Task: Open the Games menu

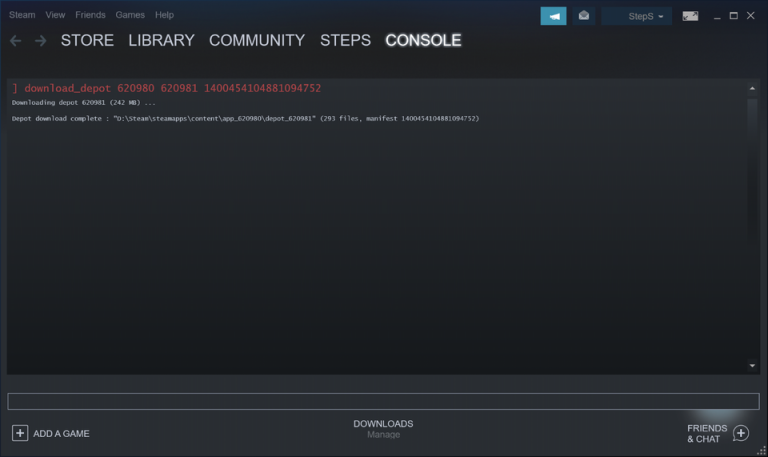Action: click(130, 15)
